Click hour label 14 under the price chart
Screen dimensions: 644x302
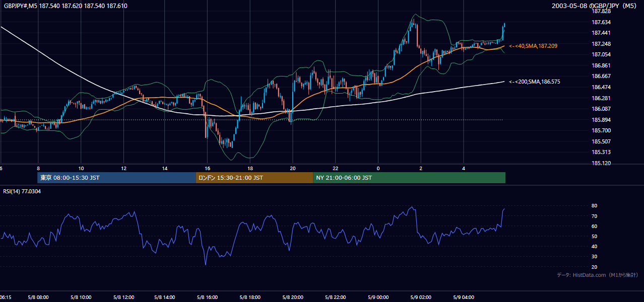(x=165, y=168)
